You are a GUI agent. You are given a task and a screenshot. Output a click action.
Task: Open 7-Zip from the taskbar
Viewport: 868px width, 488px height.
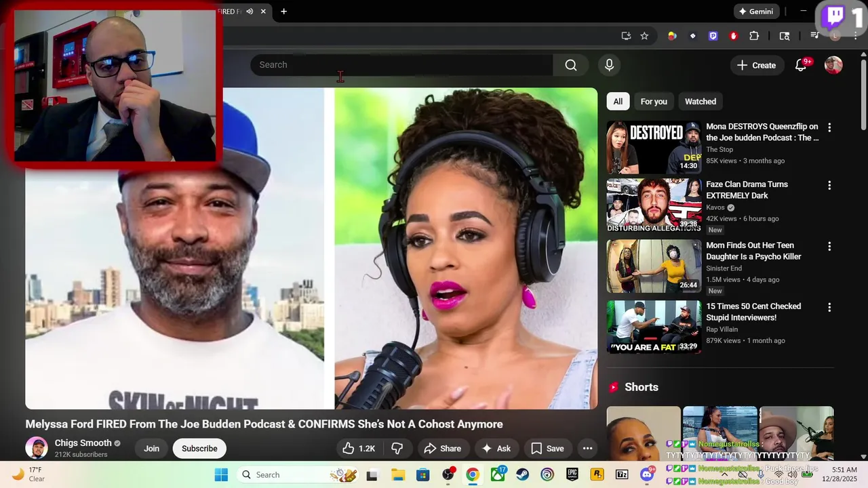coord(622,474)
